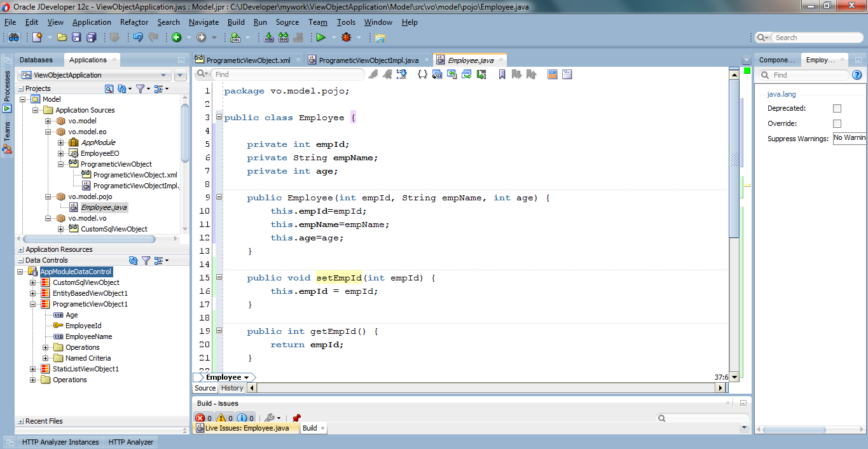The image size is (868, 449).
Task: Undo the last edit via toolbar icon
Action: pos(137,38)
